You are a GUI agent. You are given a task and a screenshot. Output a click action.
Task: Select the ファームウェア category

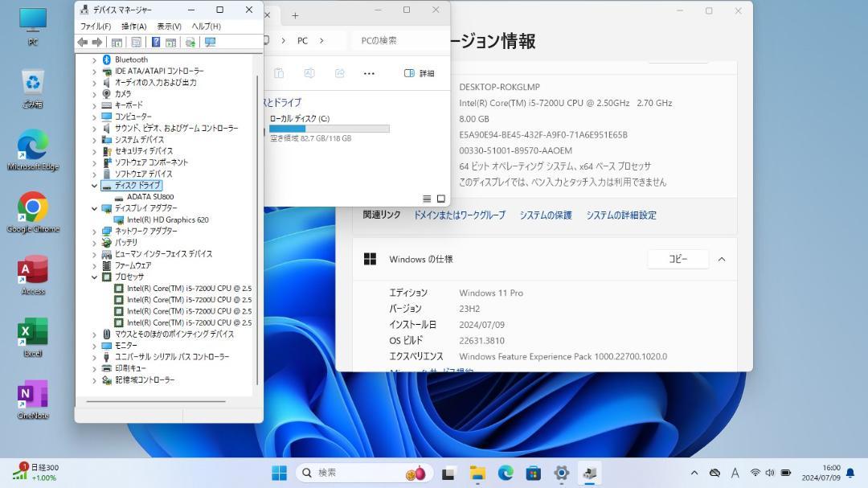133,265
